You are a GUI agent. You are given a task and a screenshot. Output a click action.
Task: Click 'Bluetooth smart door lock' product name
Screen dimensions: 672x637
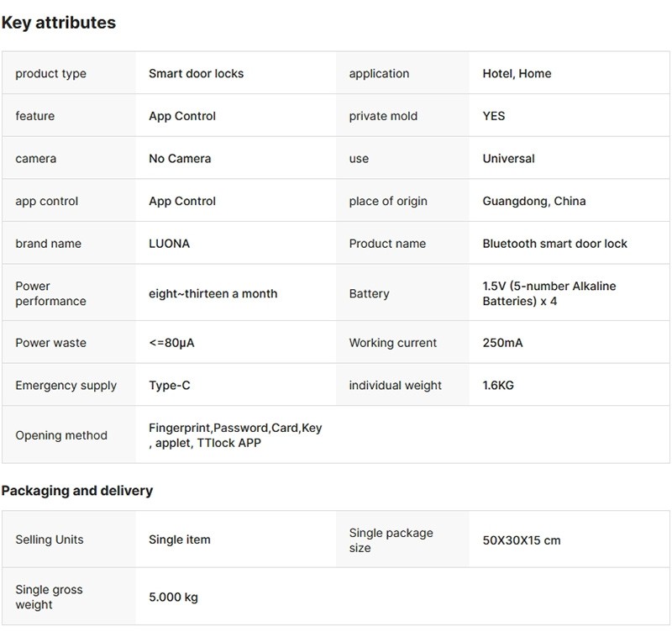(554, 243)
